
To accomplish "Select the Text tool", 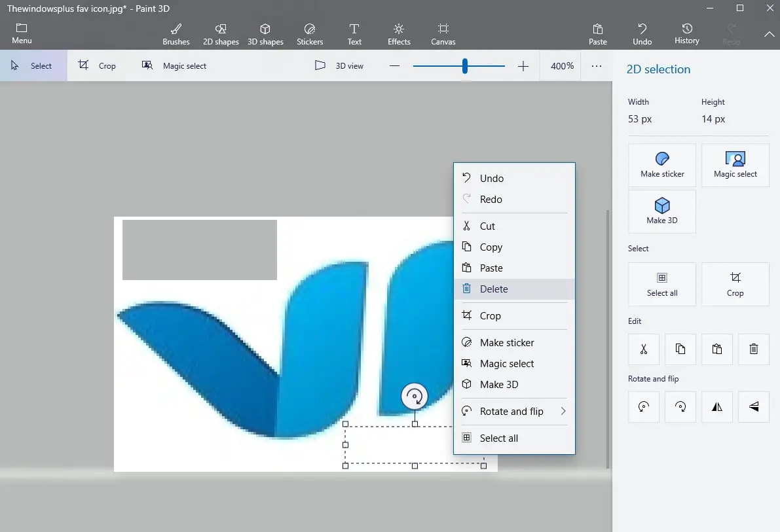I will 354,34.
